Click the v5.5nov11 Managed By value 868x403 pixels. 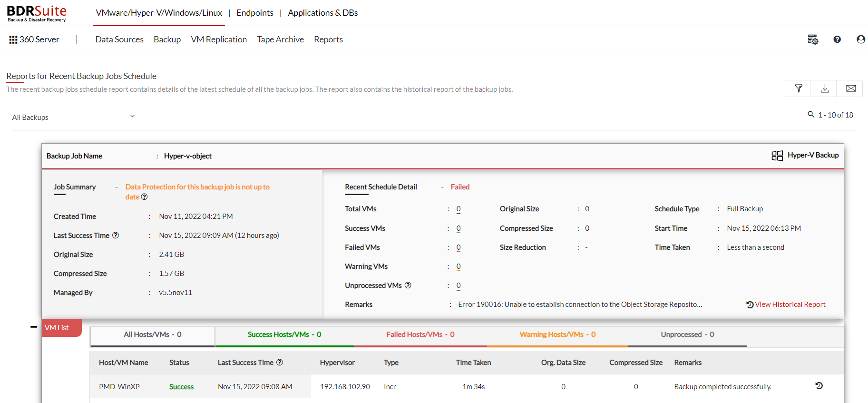click(176, 293)
